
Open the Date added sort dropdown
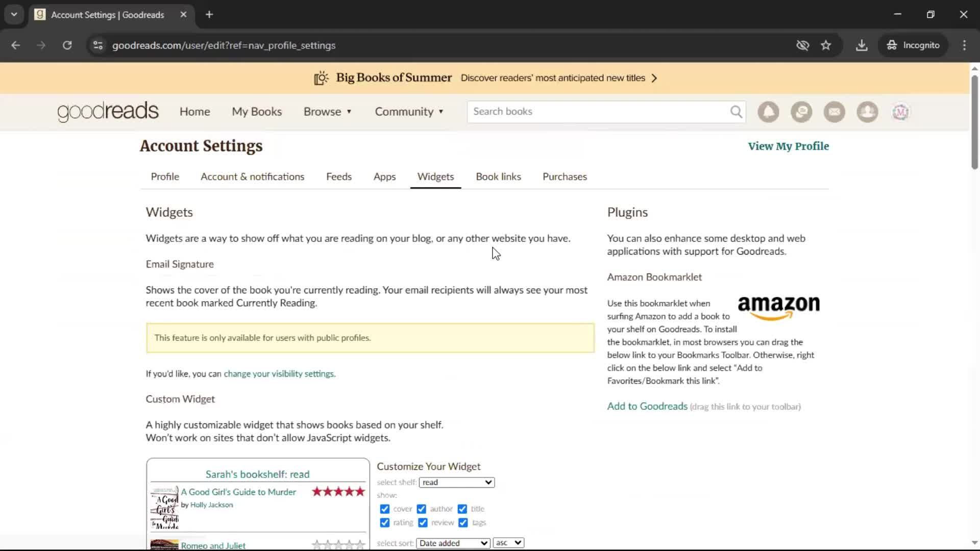pyautogui.click(x=453, y=543)
